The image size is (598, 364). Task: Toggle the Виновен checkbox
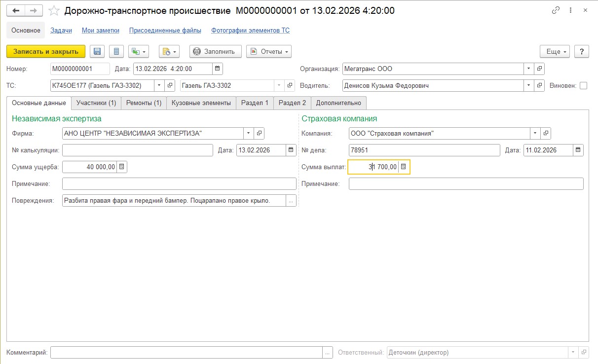pyautogui.click(x=584, y=85)
